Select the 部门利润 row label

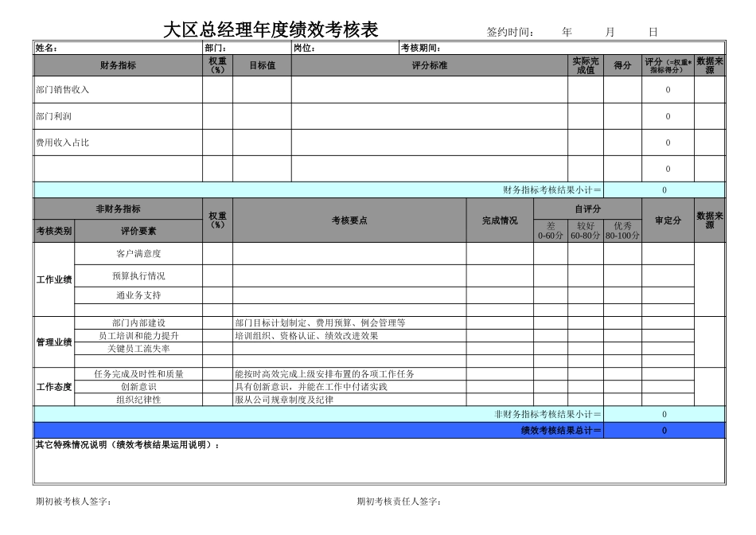pos(118,116)
